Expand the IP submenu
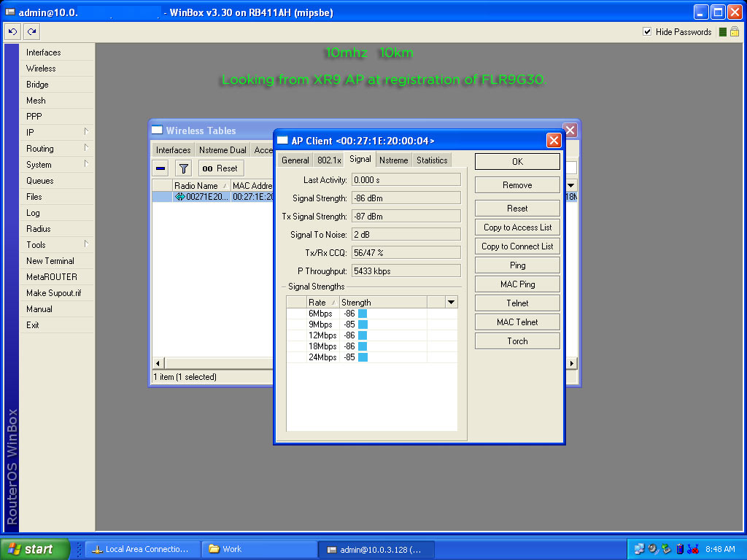Screen dimensions: 747x560 click(x=56, y=133)
